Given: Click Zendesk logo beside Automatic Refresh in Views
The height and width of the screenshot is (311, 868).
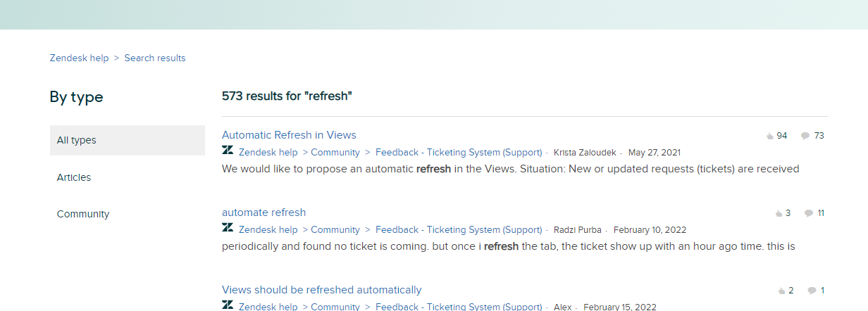Looking at the screenshot, I should tap(228, 151).
